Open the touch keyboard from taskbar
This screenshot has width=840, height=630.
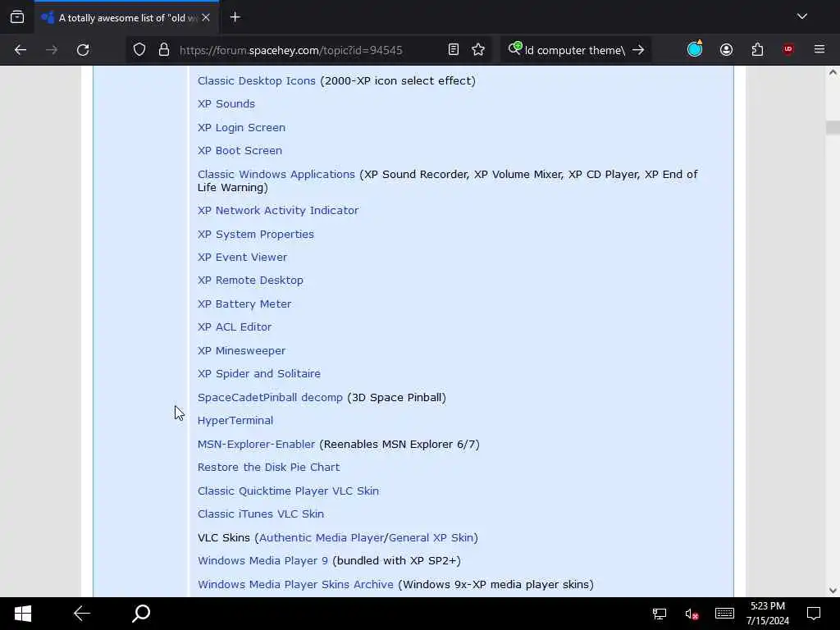tap(724, 614)
